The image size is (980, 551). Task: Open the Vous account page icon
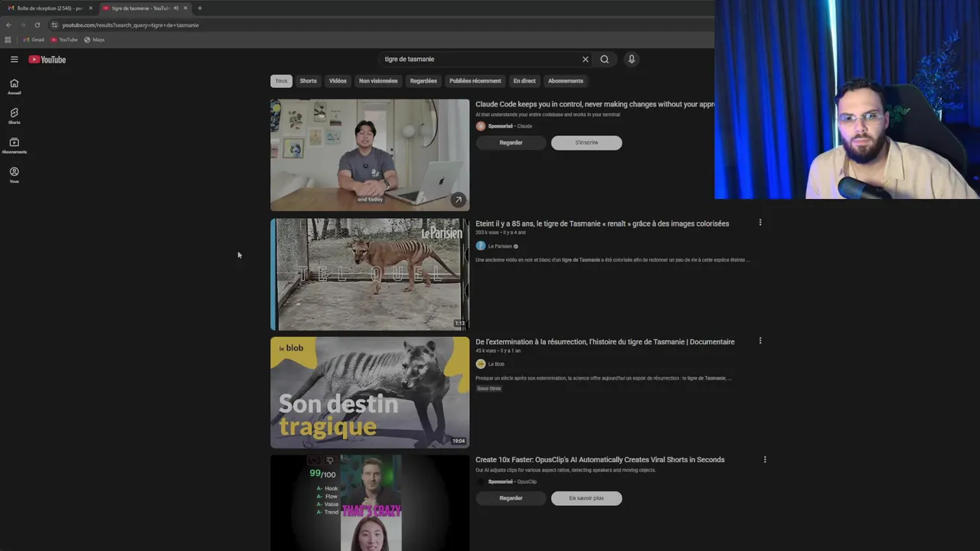coord(14,175)
